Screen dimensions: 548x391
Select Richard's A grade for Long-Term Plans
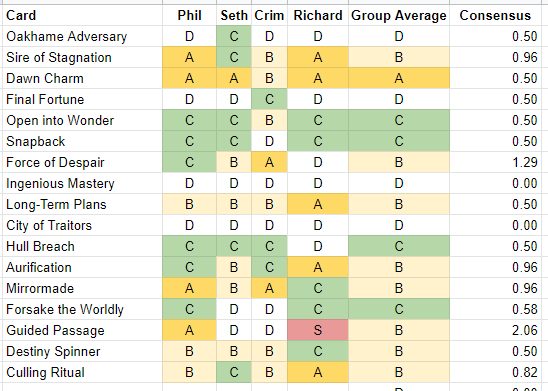(x=318, y=204)
